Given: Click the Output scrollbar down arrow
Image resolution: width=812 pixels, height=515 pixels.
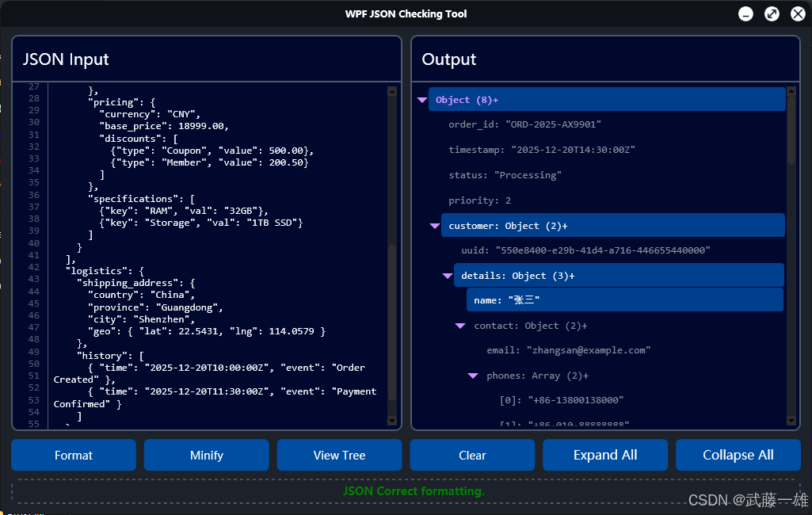Looking at the screenshot, I should (x=791, y=421).
